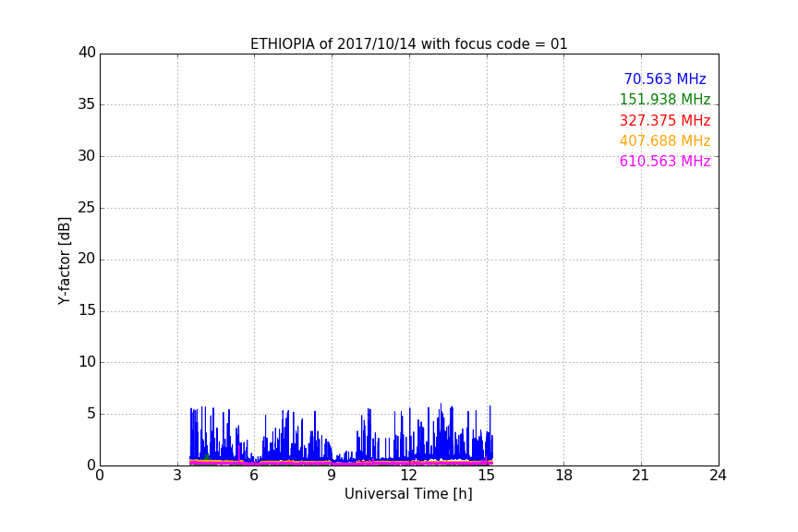Click y-axis tick value 35
The height and width of the screenshot is (532, 798).
pyautogui.click(x=87, y=104)
